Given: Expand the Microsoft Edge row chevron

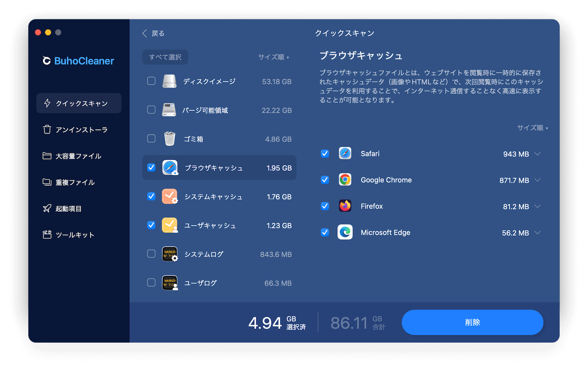Looking at the screenshot, I should click(538, 232).
